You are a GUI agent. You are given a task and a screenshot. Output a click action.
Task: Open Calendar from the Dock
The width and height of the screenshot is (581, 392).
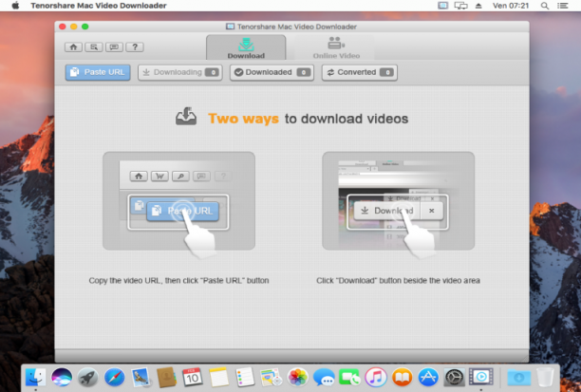click(x=193, y=378)
